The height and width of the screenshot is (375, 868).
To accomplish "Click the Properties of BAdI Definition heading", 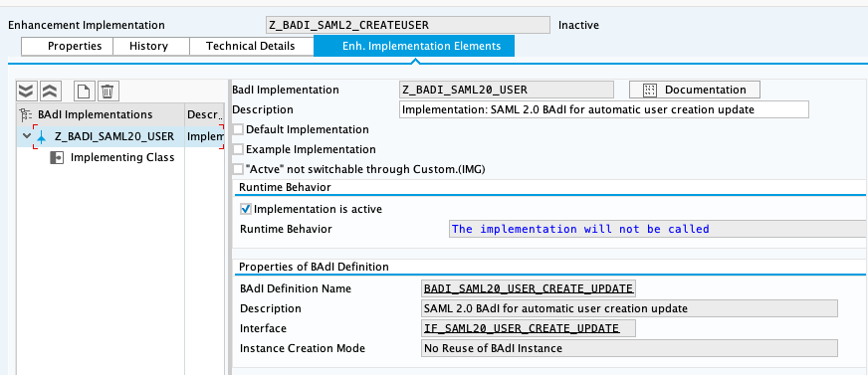I will tap(314, 268).
